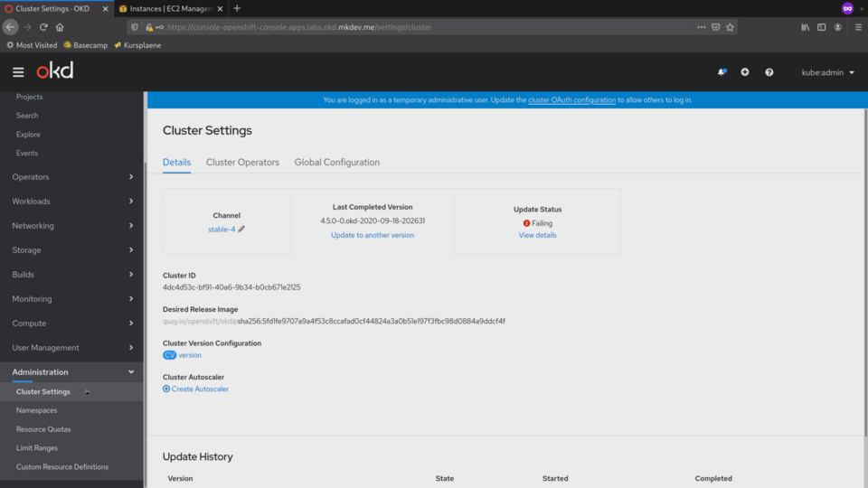Expand the Builds navigation section
The height and width of the screenshot is (488, 868).
tap(72, 275)
